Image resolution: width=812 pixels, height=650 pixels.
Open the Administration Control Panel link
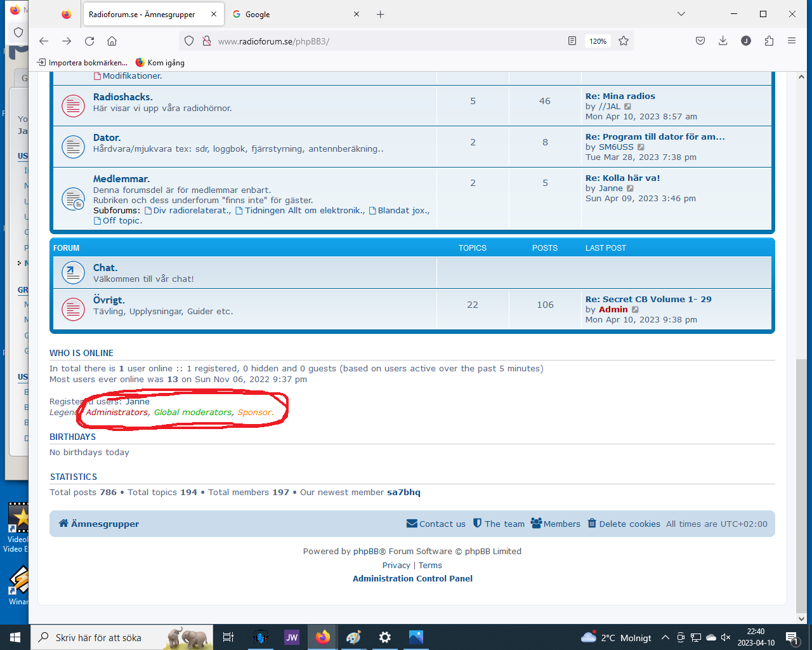coord(412,578)
